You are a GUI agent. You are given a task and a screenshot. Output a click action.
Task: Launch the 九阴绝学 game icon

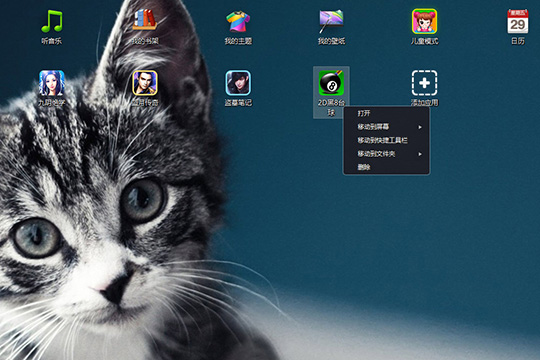(x=52, y=83)
